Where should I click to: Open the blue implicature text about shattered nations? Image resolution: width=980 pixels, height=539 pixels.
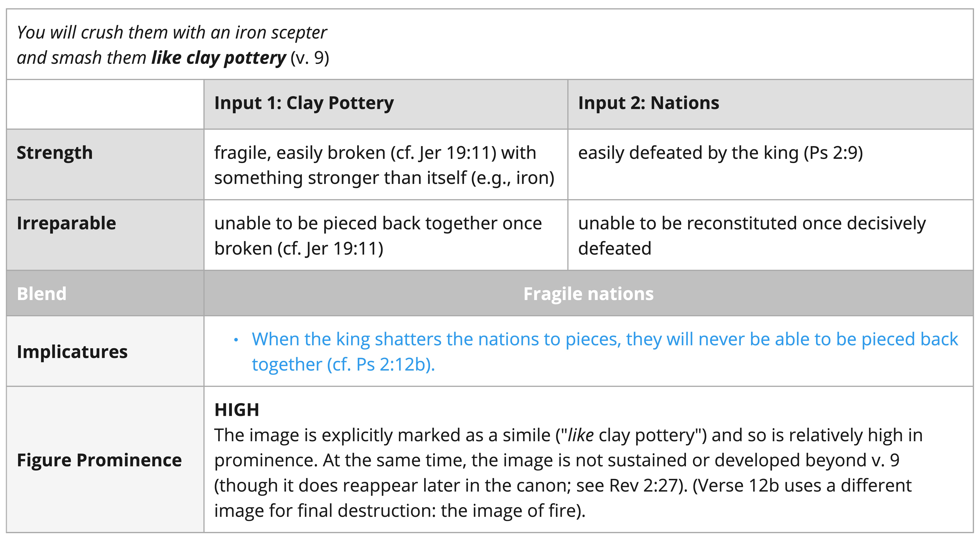605,352
